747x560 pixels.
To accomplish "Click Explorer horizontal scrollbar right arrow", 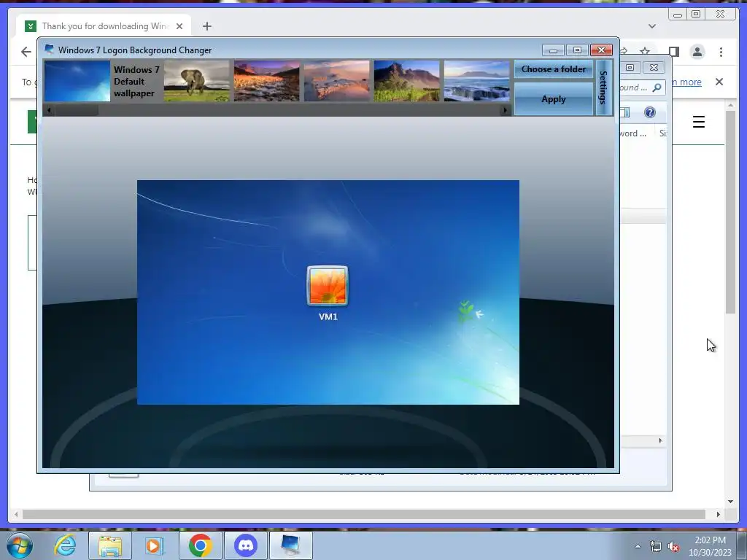I will 661,440.
